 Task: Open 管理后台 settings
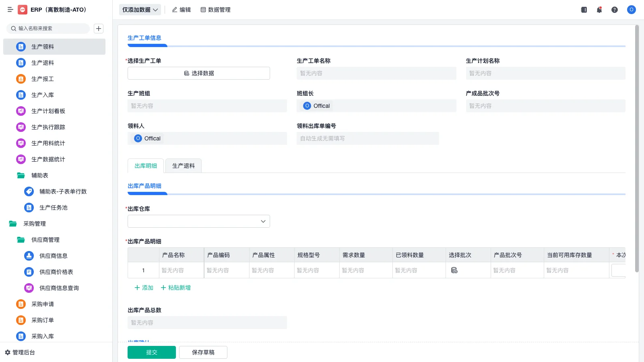(20, 352)
